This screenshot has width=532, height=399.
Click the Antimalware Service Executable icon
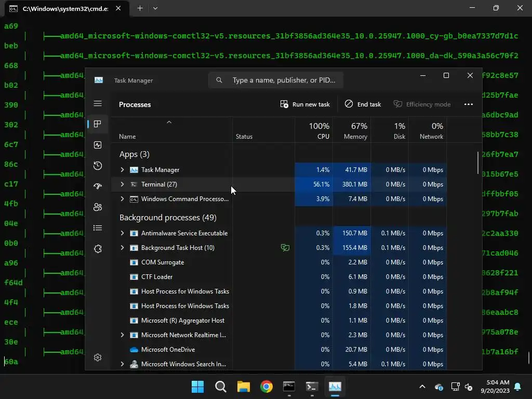point(134,233)
